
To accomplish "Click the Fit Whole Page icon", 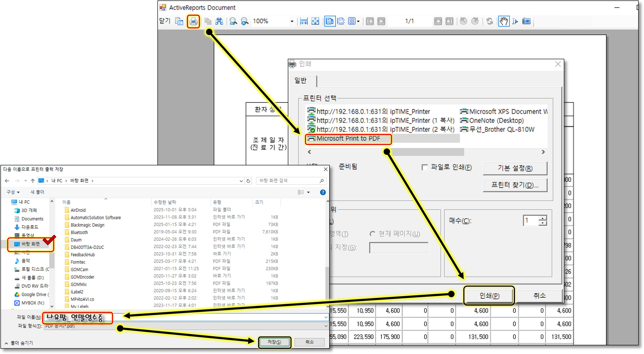I will [315, 22].
